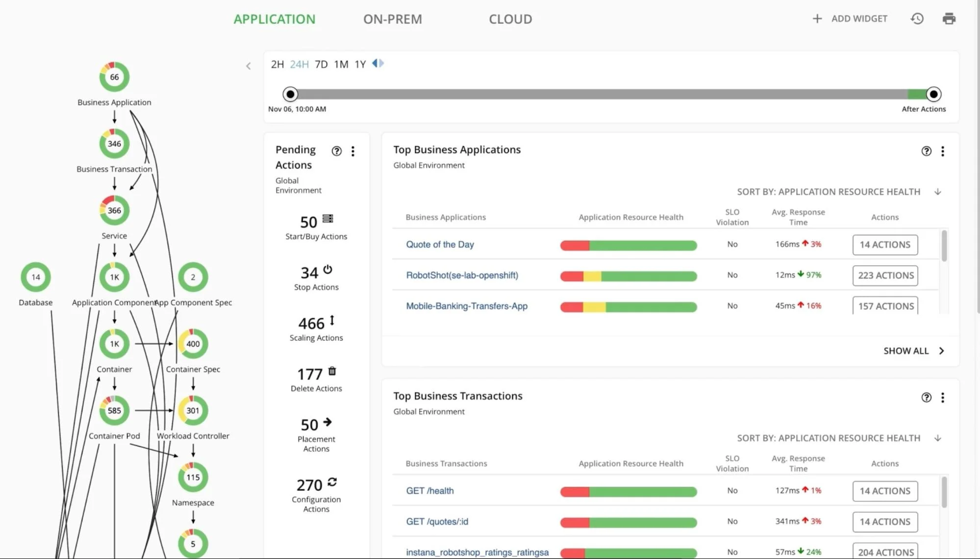The width and height of the screenshot is (980, 559).
Task: Select the 7D time range
Action: (x=321, y=64)
